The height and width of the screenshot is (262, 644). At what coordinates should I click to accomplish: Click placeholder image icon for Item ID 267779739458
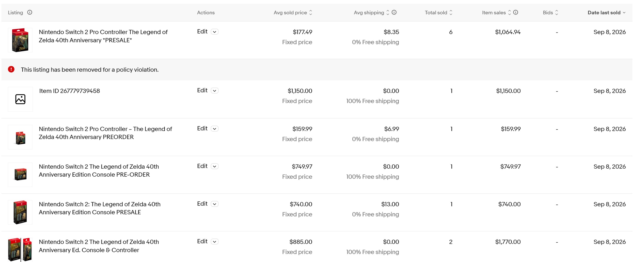pyautogui.click(x=20, y=99)
